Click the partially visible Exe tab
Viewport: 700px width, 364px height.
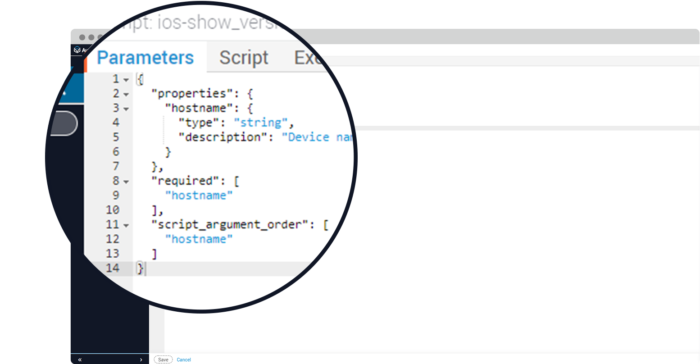point(307,58)
